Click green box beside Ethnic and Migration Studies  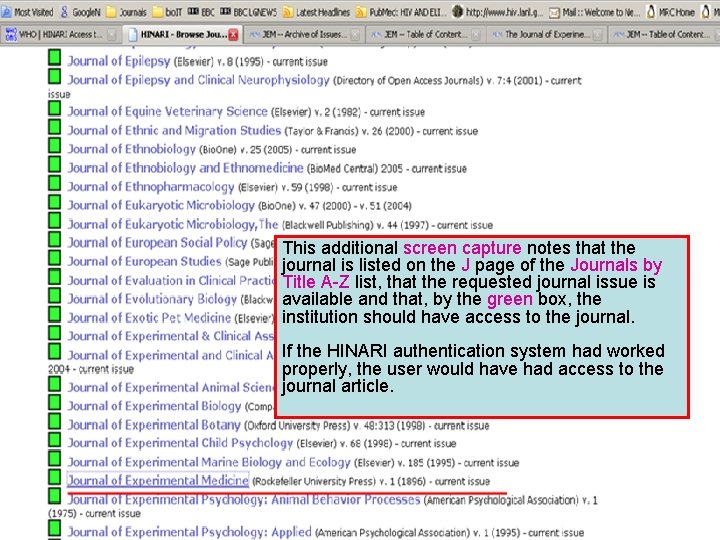[55, 126]
